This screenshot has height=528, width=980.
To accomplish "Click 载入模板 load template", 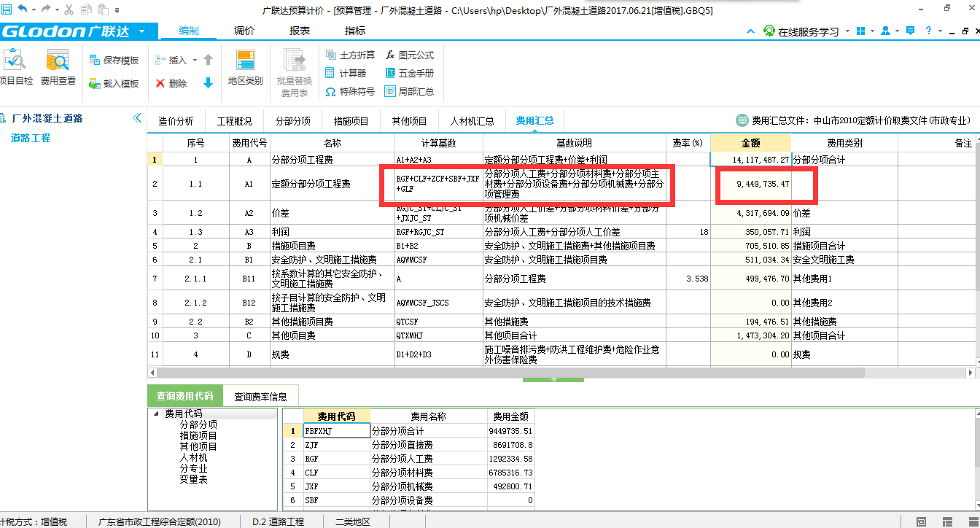I will 114,84.
